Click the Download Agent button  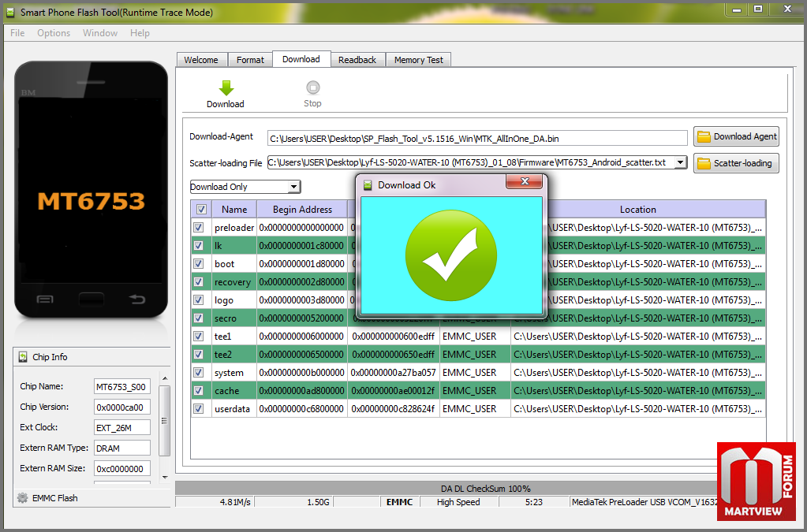736,136
